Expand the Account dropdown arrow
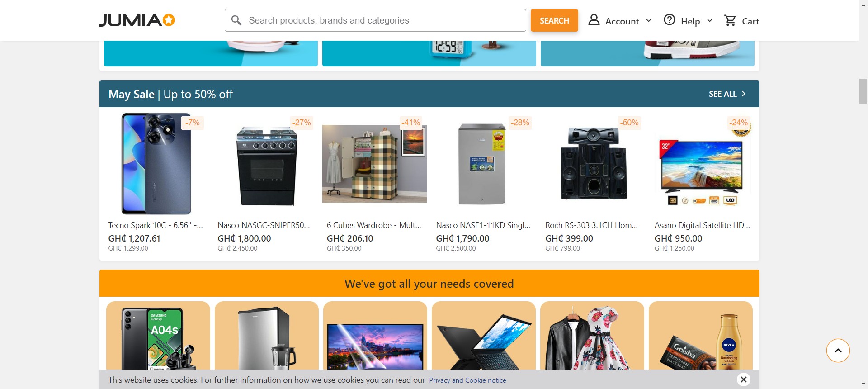Image resolution: width=868 pixels, height=389 pixels. click(x=649, y=21)
